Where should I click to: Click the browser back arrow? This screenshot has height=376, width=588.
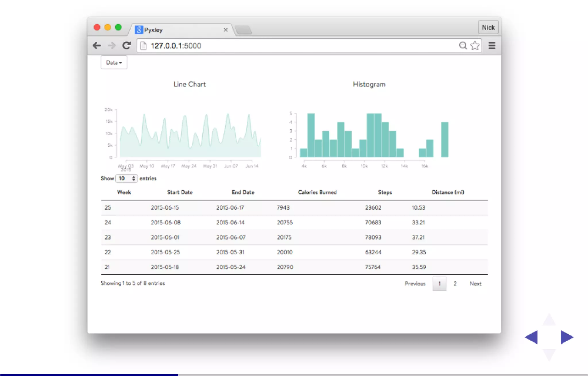pos(97,46)
